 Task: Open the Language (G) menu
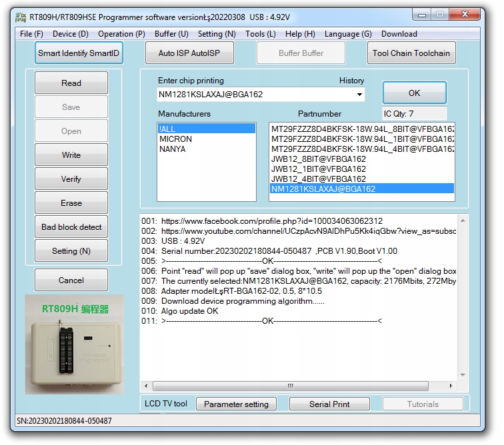(348, 34)
